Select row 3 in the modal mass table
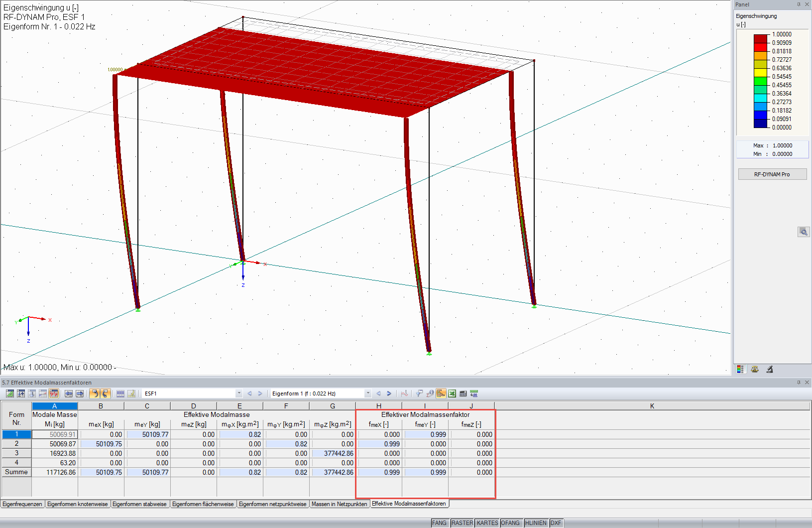This screenshot has height=528, width=812. pyautogui.click(x=16, y=453)
